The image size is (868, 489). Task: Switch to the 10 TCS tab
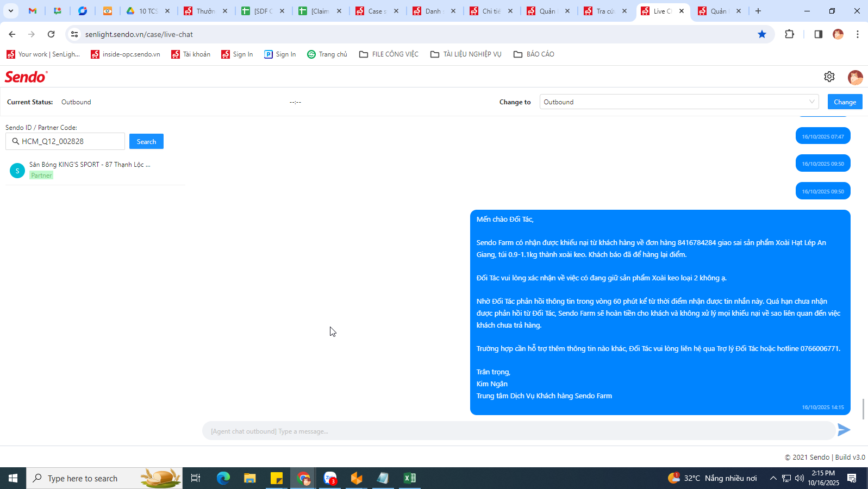(147, 11)
